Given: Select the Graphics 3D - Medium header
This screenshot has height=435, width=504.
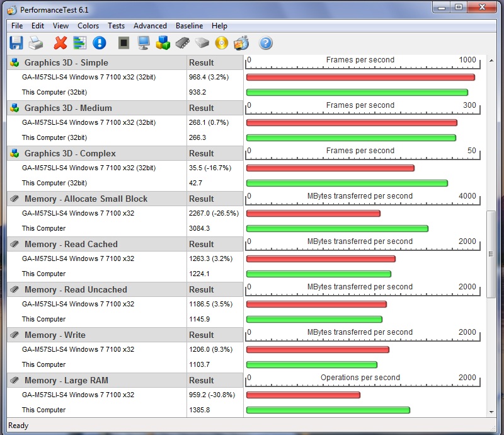Looking at the screenshot, I should (97, 108).
